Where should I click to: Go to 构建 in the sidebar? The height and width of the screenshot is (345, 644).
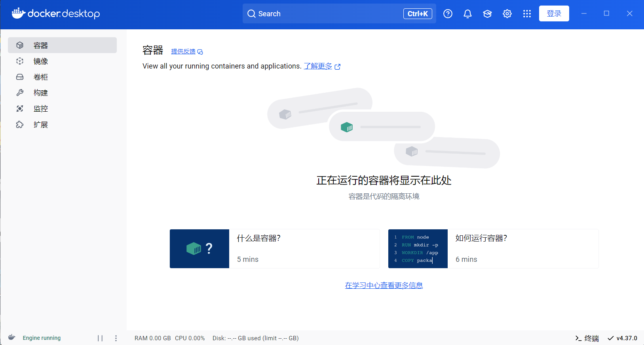[41, 93]
